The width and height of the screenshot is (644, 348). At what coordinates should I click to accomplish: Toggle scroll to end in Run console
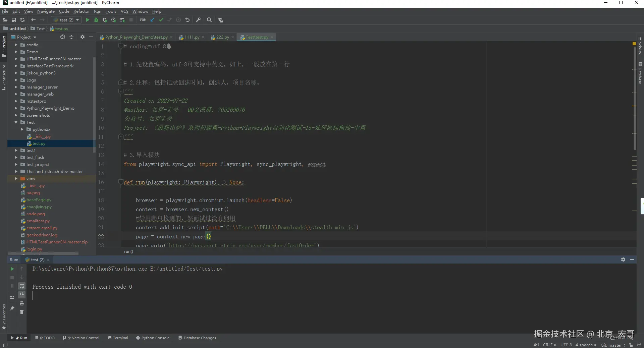pyautogui.click(x=22, y=295)
